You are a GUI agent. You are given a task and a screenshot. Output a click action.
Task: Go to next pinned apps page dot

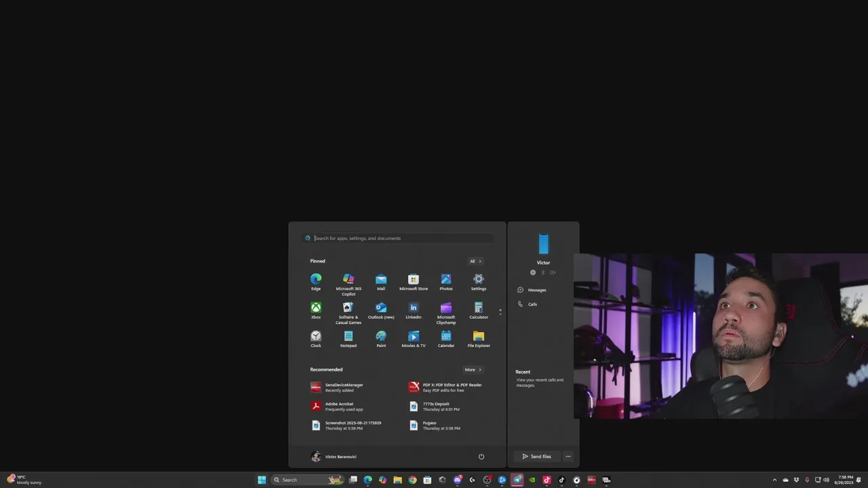500,314
